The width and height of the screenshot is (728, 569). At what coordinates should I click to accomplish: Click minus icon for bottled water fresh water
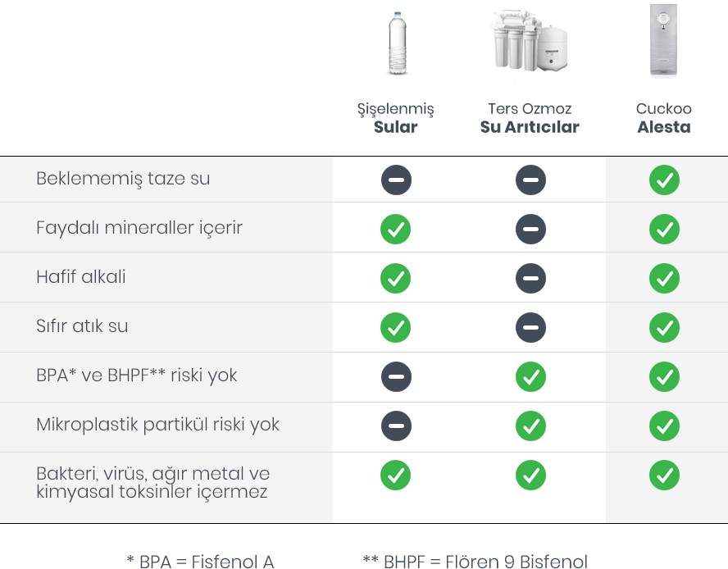[396, 180]
